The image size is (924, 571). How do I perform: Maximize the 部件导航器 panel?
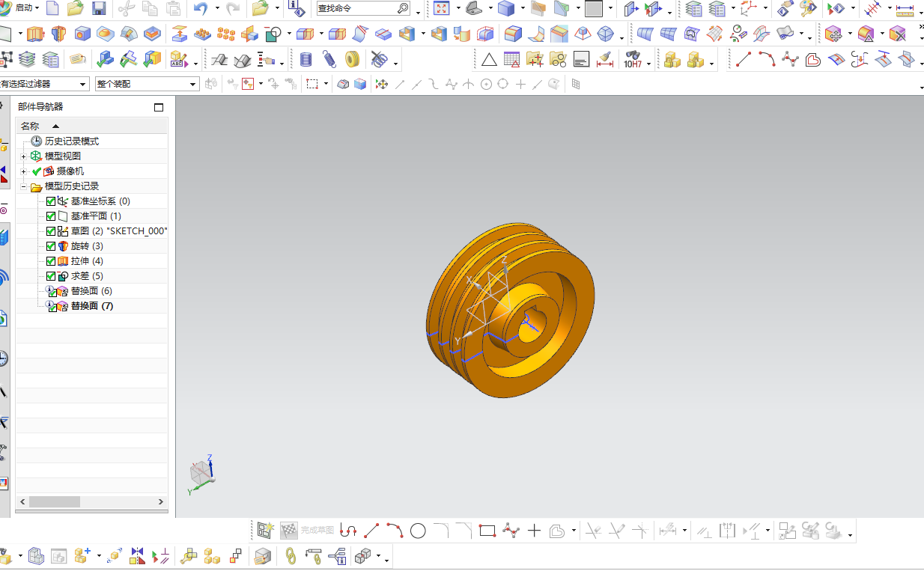pos(159,107)
